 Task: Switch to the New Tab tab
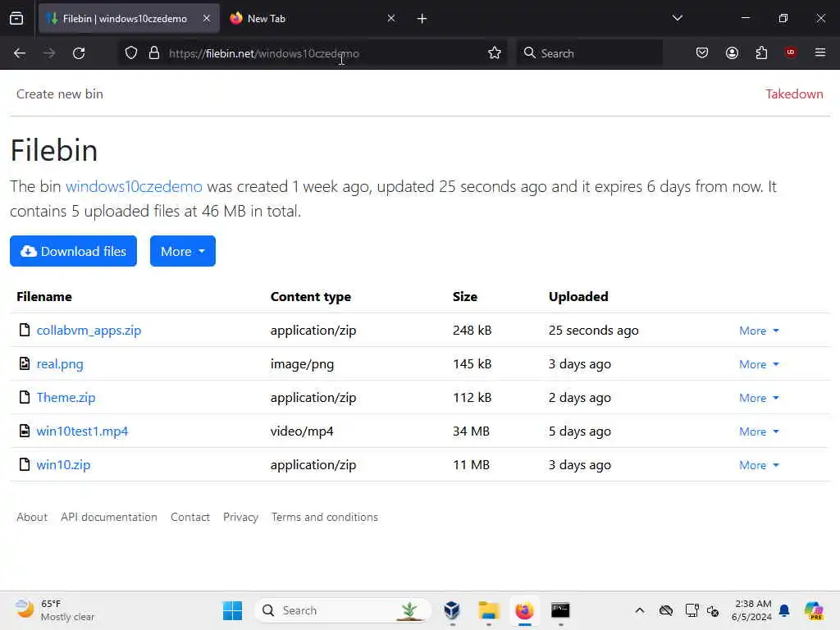click(x=313, y=18)
